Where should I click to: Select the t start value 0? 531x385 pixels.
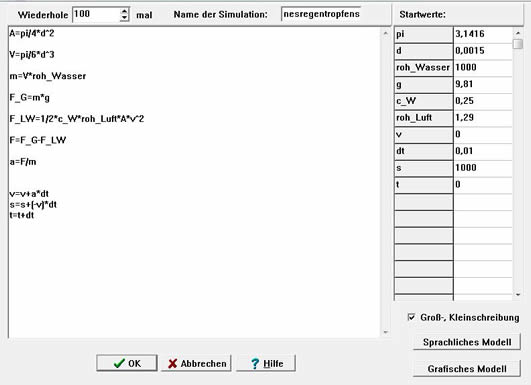coord(483,185)
